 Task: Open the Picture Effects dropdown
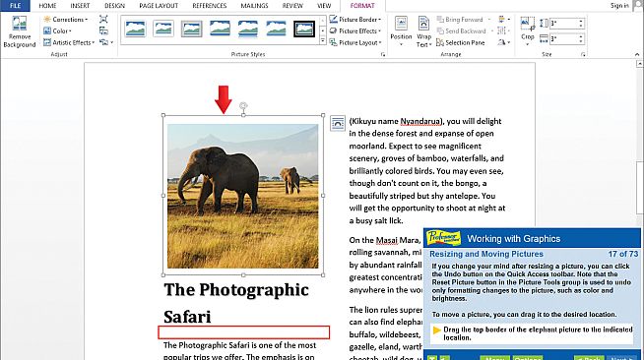(x=355, y=30)
